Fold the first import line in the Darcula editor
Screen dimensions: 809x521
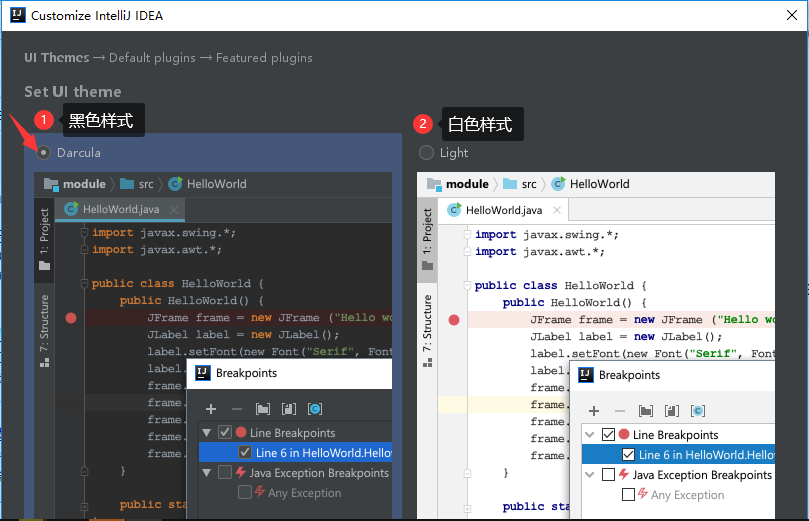85,233
